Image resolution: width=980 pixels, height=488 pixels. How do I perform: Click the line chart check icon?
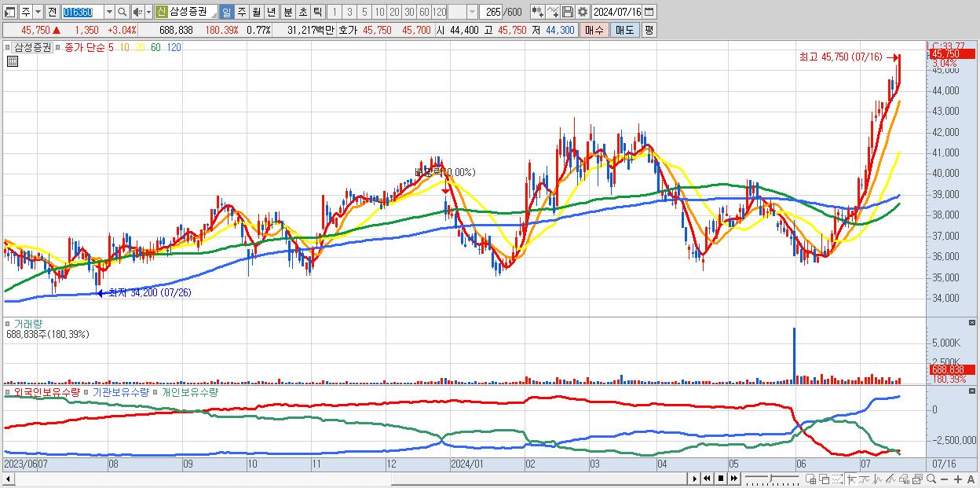[554, 12]
